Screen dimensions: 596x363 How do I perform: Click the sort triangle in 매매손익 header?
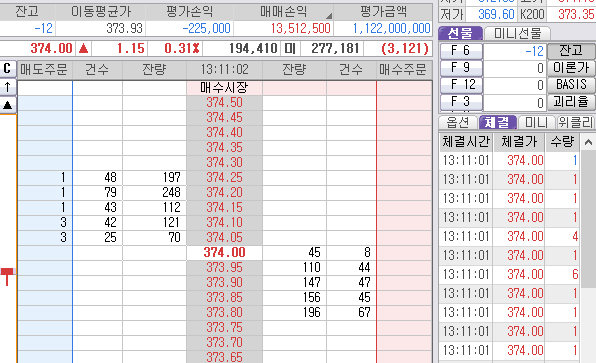point(329,16)
